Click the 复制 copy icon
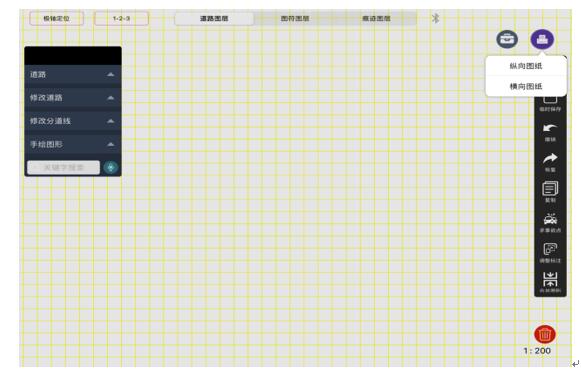The image size is (581, 384). pos(550,192)
